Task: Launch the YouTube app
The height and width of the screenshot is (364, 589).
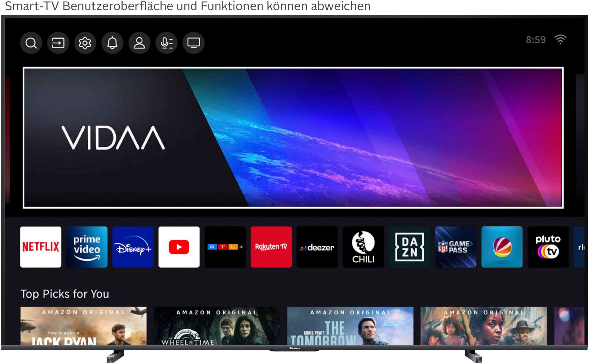Action: 179,247
